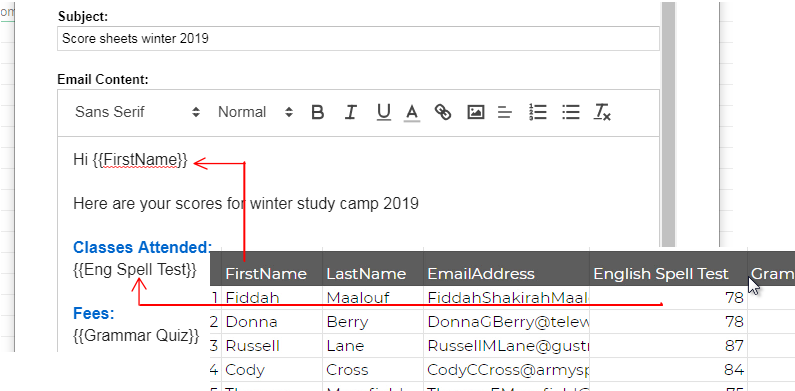Toggle bold formatting in email editor
Screen dimensions: 795x391
(x=317, y=112)
